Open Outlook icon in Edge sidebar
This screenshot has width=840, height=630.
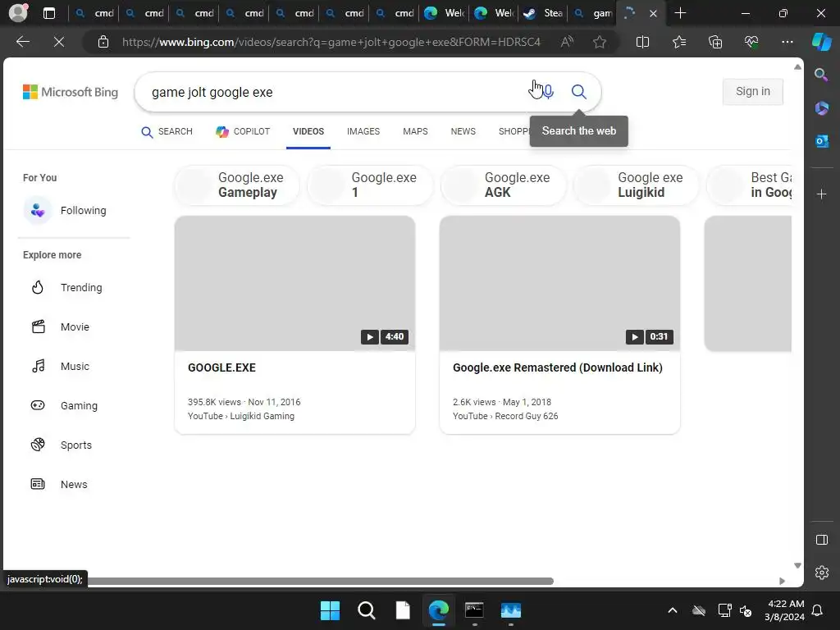[821, 141]
